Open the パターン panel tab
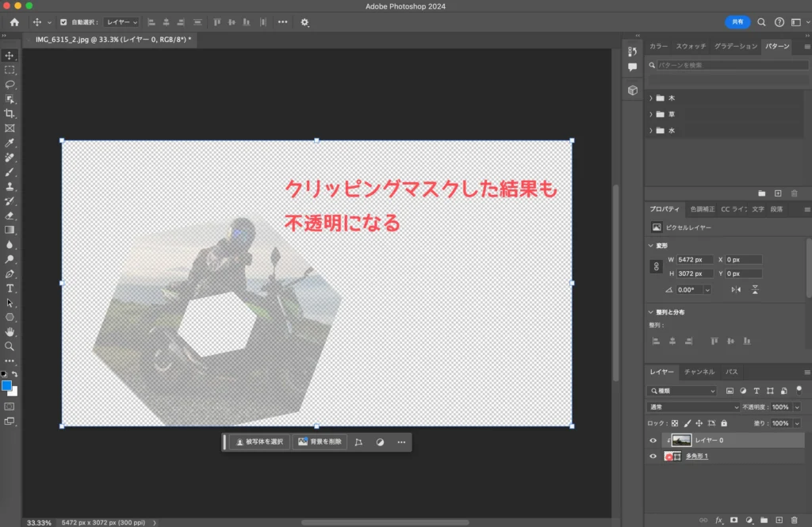Image resolution: width=812 pixels, height=527 pixels. (776, 47)
